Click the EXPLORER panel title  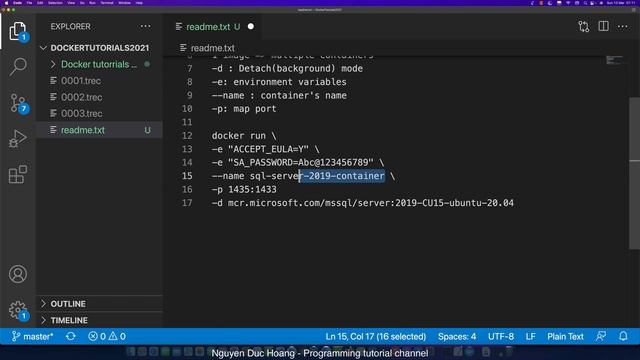[71, 27]
